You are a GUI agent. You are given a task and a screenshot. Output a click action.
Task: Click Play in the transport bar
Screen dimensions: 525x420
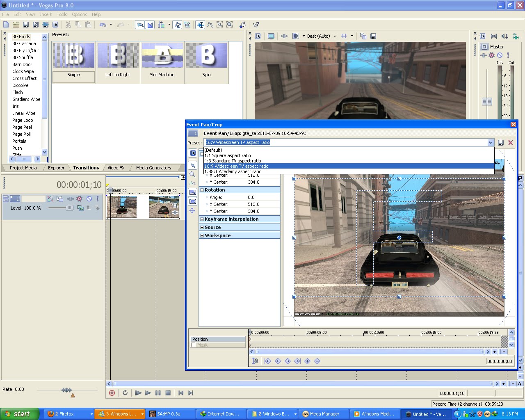148,393
